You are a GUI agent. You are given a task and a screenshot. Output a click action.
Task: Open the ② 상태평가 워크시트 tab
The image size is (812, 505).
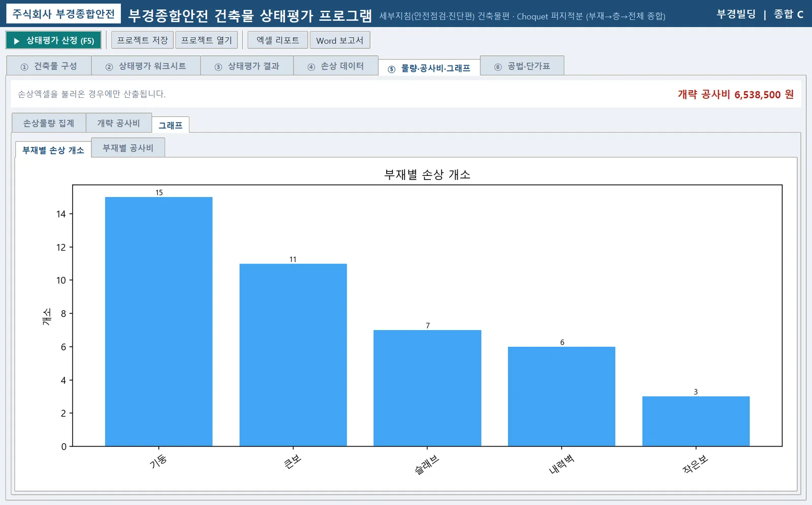[146, 66]
